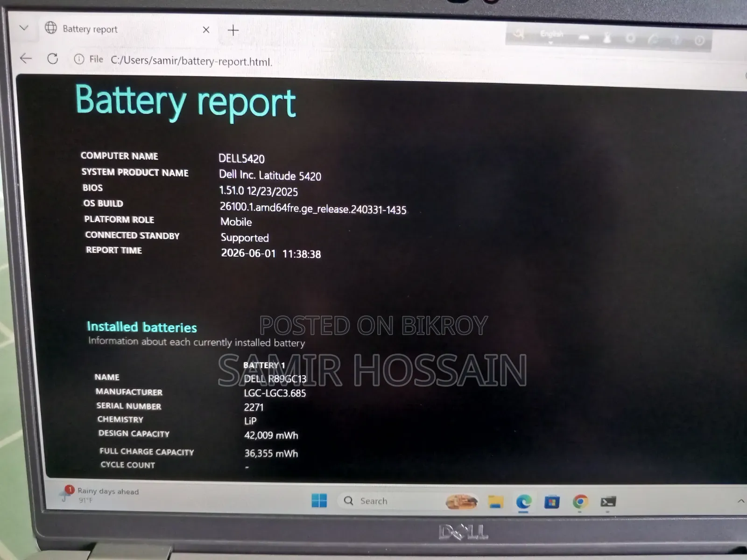The image size is (747, 560).
Task: Launch Google Chrome from the taskbar
Action: point(580,502)
